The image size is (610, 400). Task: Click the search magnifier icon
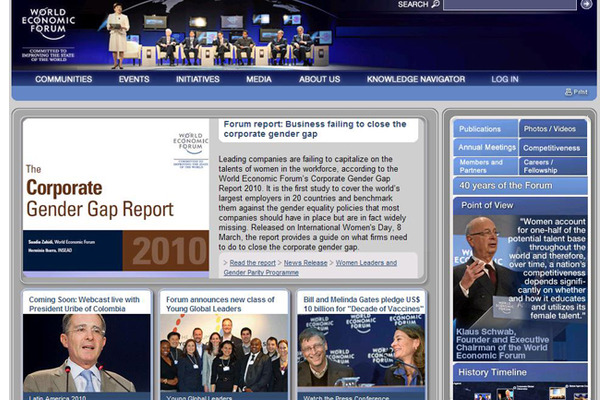(x=436, y=4)
